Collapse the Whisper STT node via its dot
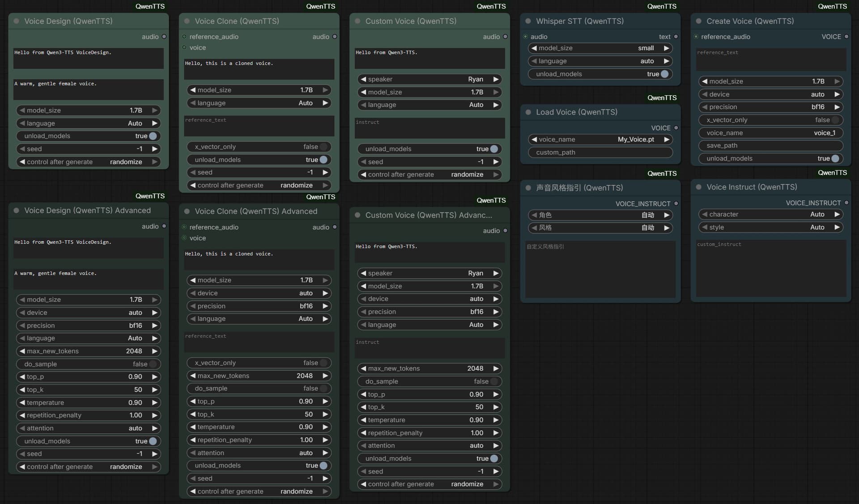The width and height of the screenshot is (859, 504). tap(528, 21)
